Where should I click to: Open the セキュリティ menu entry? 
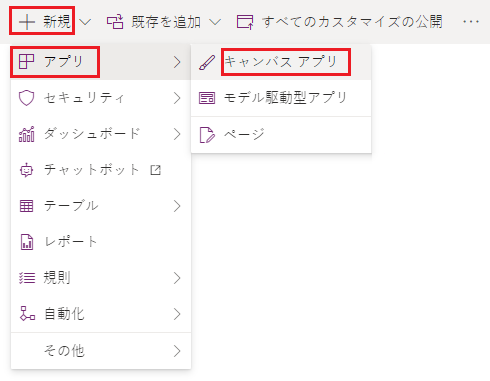(101, 98)
